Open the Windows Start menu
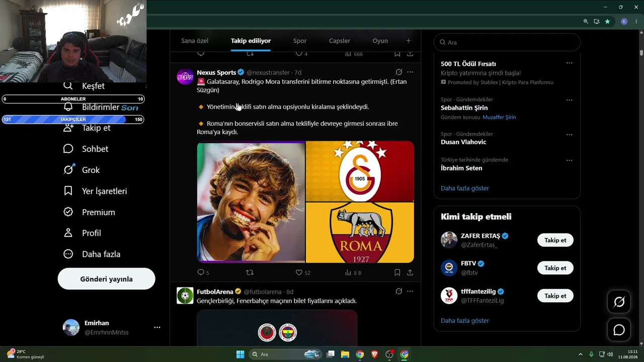 pos(240,354)
